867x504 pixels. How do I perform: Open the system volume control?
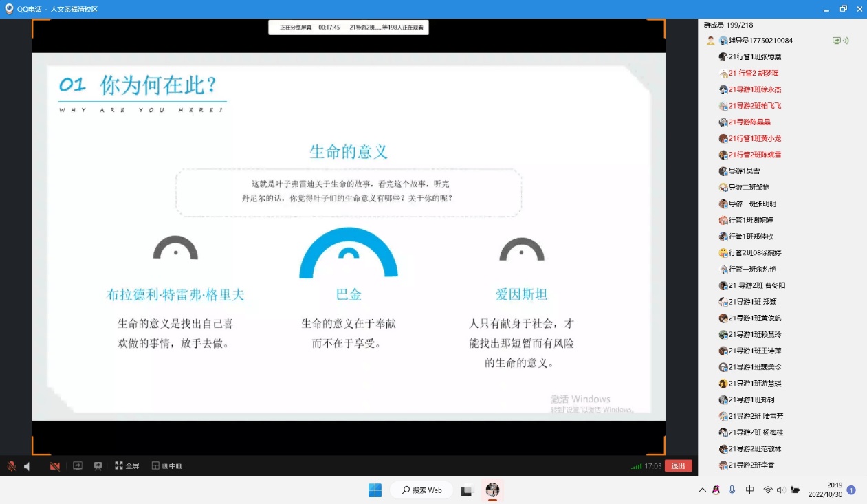point(781,490)
